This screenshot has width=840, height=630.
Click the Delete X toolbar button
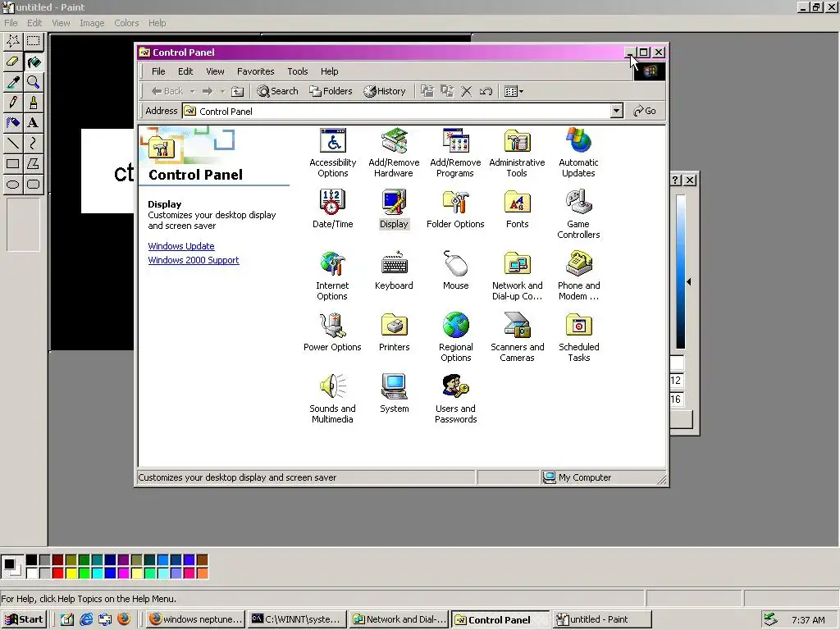(x=466, y=91)
